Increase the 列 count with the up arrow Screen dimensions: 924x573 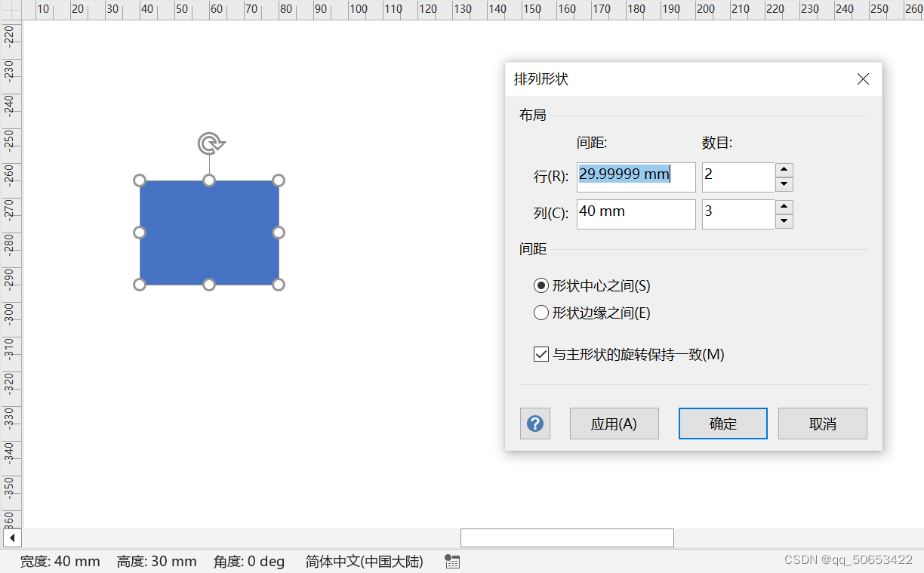point(784,207)
